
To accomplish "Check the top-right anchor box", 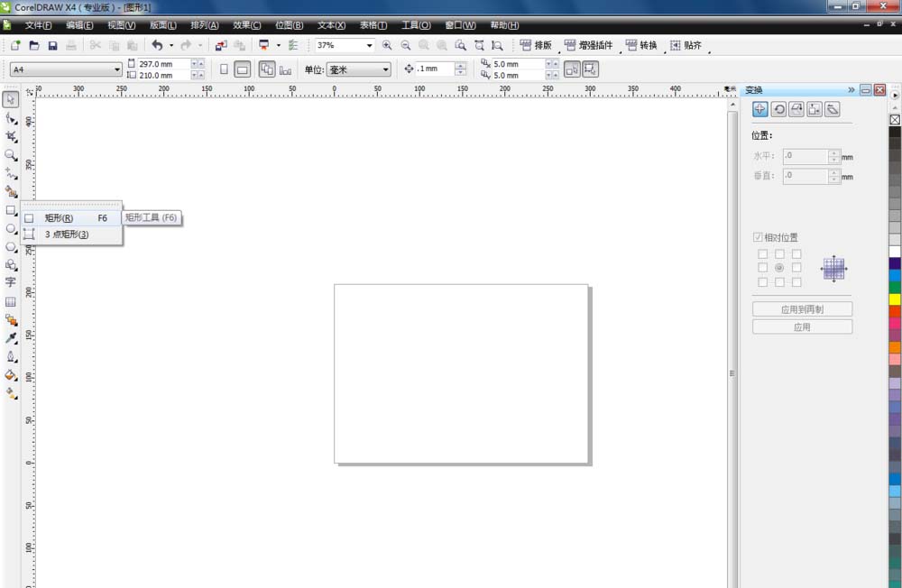I will pos(796,253).
